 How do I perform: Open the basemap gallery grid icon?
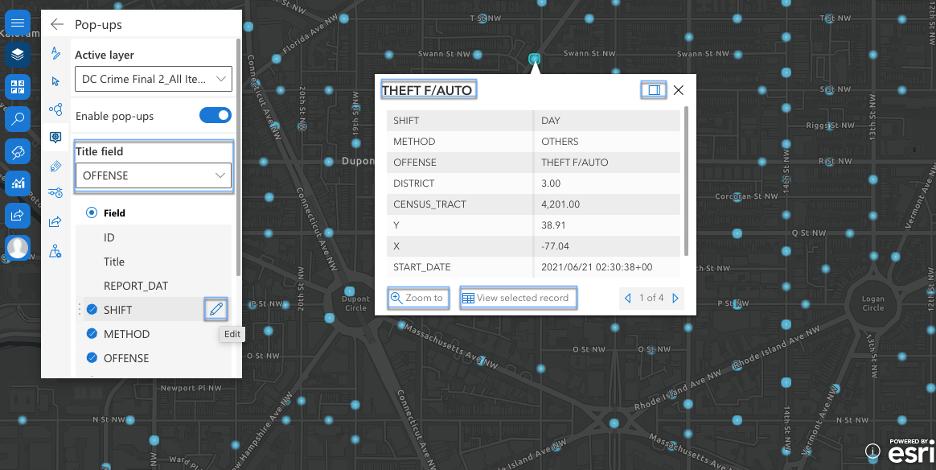pyautogui.click(x=17, y=87)
